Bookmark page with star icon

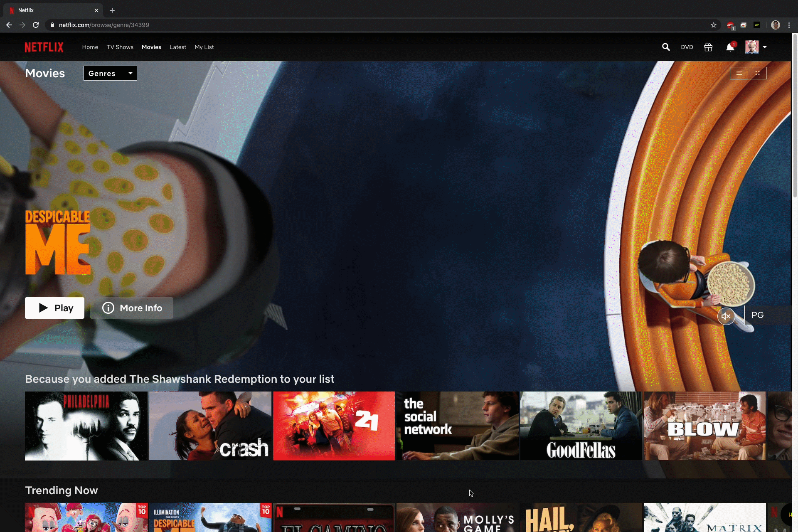pos(714,25)
